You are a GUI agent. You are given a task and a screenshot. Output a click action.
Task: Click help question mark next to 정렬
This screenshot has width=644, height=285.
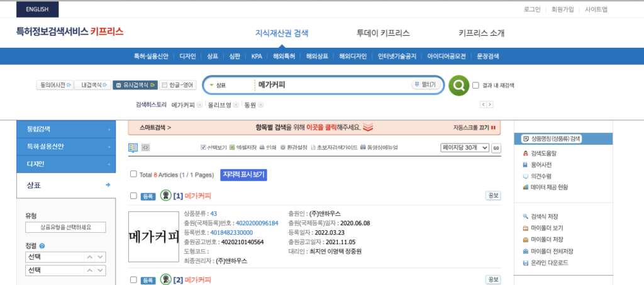(x=42, y=247)
